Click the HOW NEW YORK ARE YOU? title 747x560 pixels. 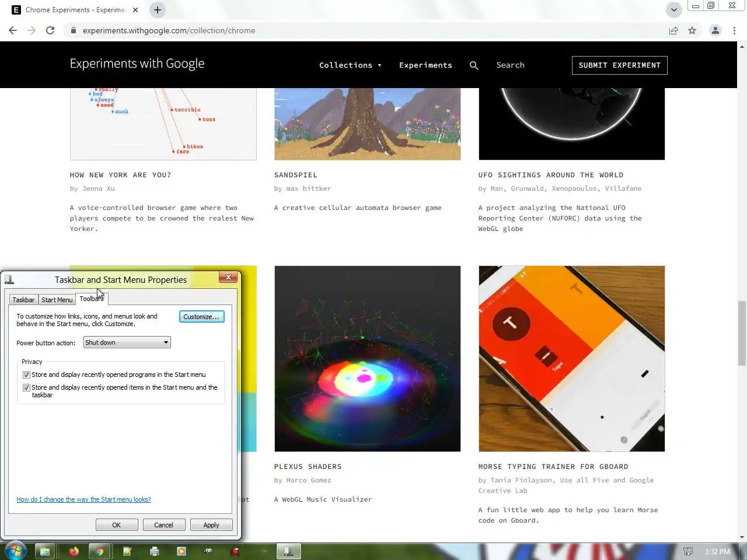pyautogui.click(x=120, y=175)
